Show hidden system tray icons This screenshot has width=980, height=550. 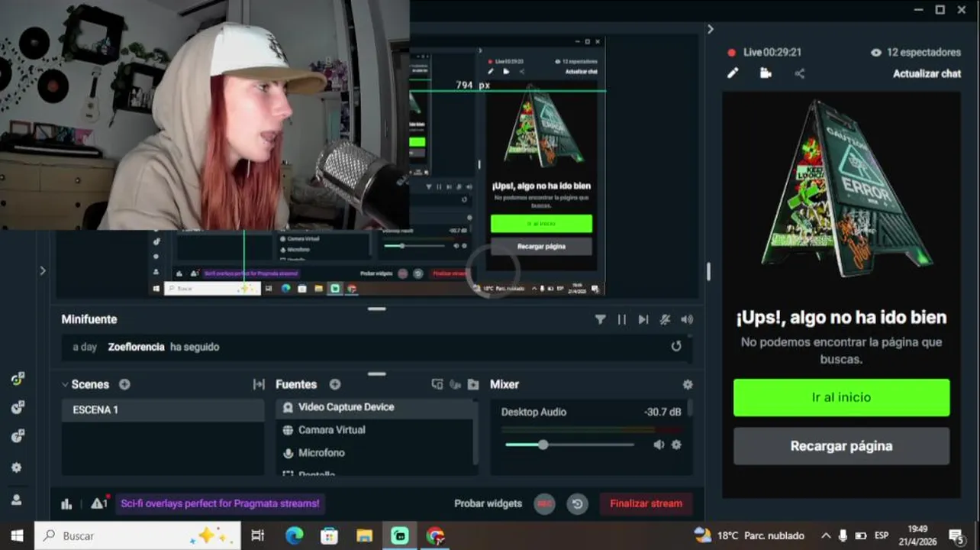(826, 535)
